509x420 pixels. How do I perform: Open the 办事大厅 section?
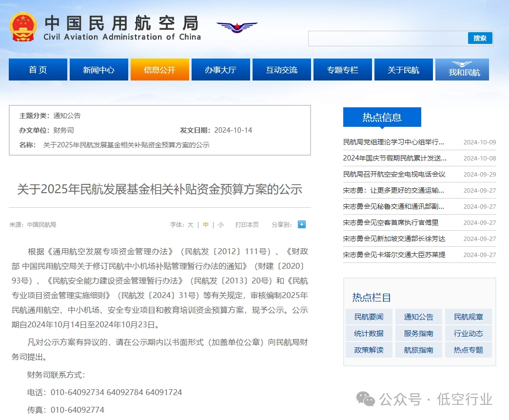tap(221, 69)
